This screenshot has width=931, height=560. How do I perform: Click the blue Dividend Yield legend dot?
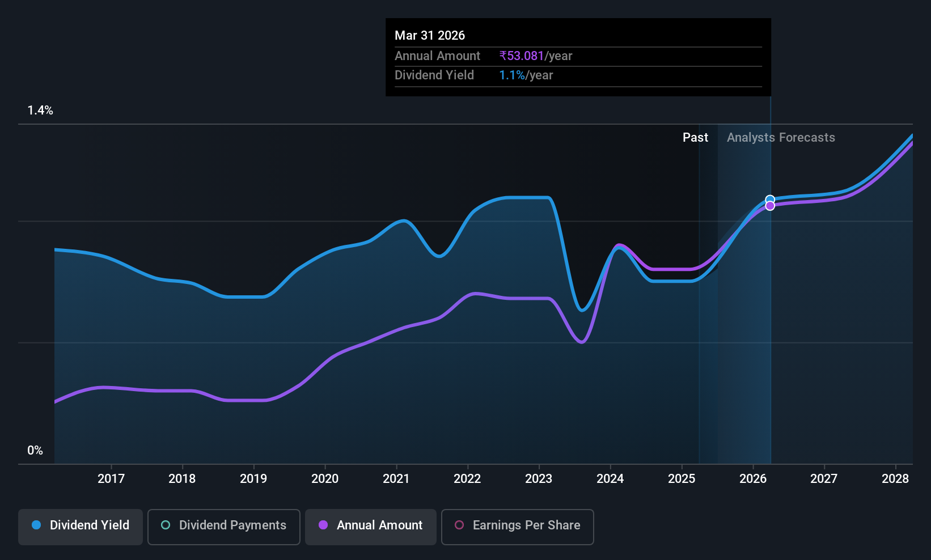point(36,525)
